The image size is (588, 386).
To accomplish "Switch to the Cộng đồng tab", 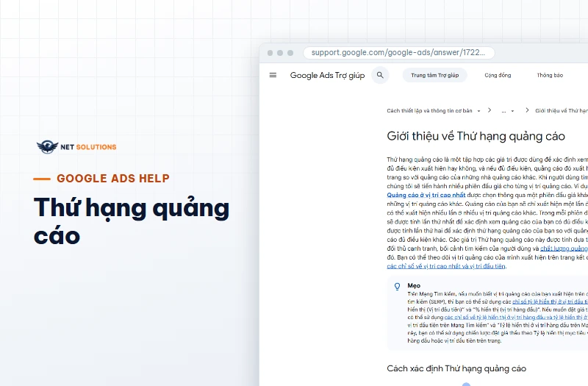I will pos(498,75).
